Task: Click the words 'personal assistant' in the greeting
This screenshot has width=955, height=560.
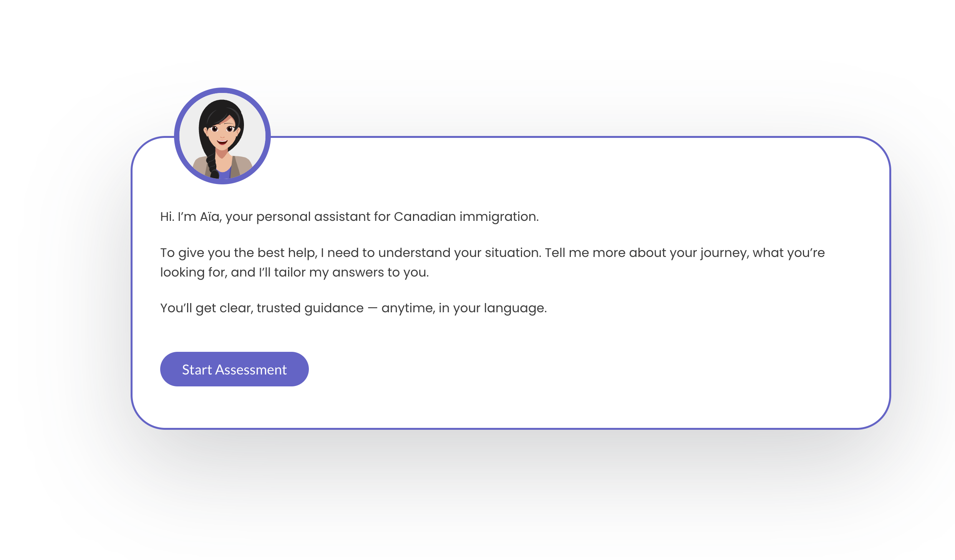Action: tap(313, 217)
